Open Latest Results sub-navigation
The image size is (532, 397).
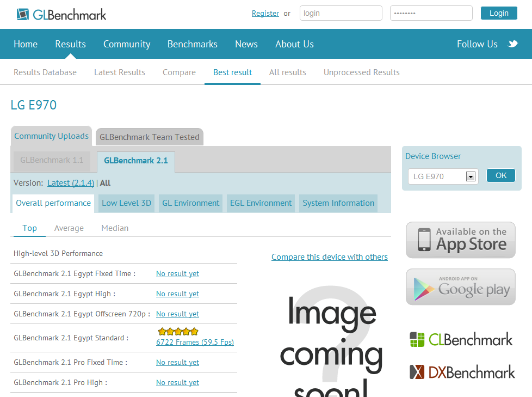(x=120, y=72)
